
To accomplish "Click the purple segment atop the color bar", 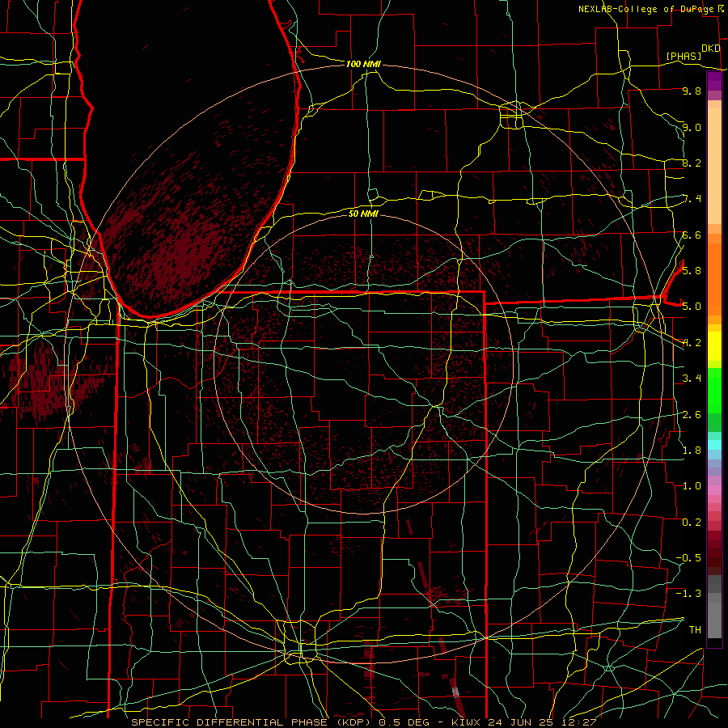I will pyautogui.click(x=714, y=81).
